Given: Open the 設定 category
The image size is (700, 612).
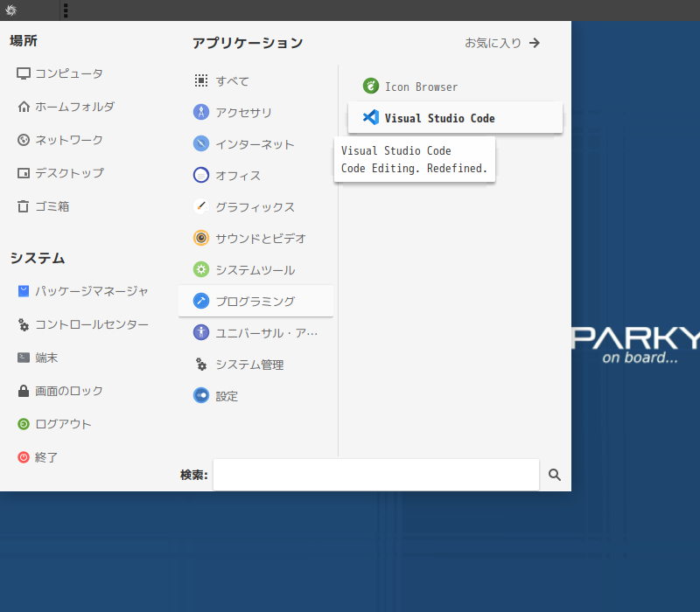Looking at the screenshot, I should coord(255,396).
